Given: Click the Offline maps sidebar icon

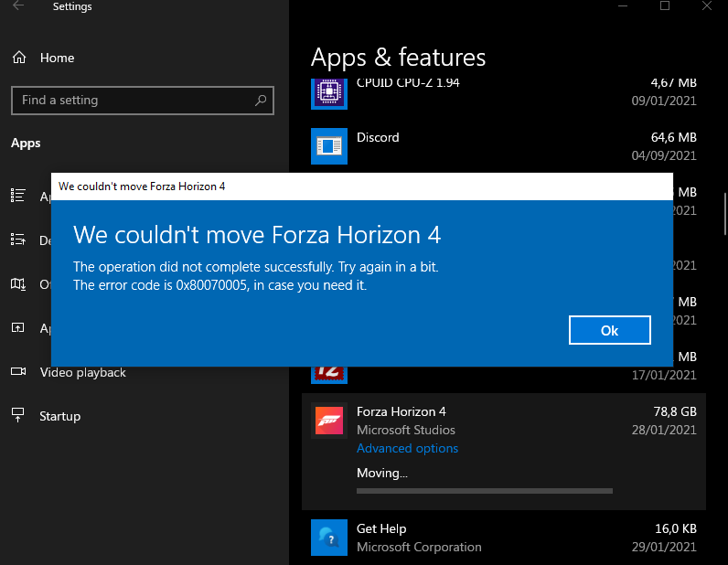Looking at the screenshot, I should tap(18, 283).
